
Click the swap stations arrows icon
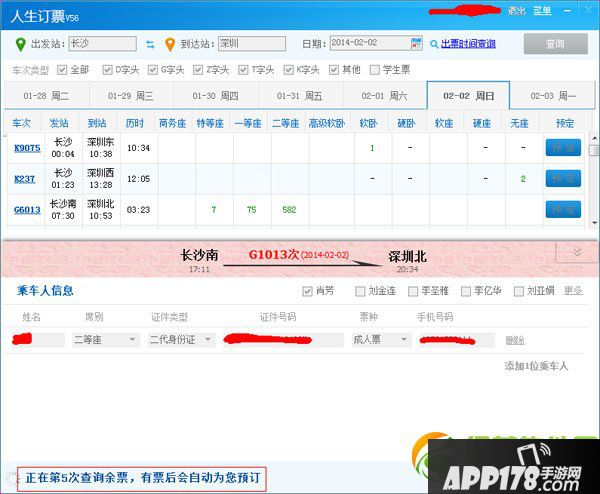pyautogui.click(x=150, y=44)
